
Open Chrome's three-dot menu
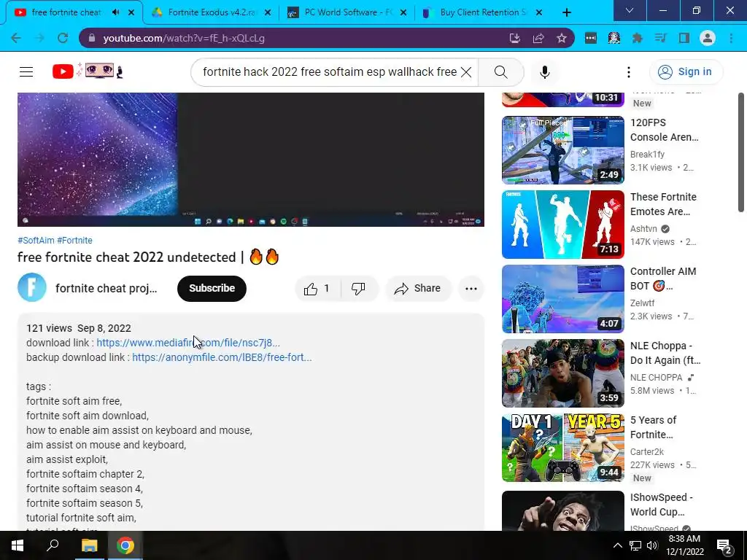coord(731,38)
